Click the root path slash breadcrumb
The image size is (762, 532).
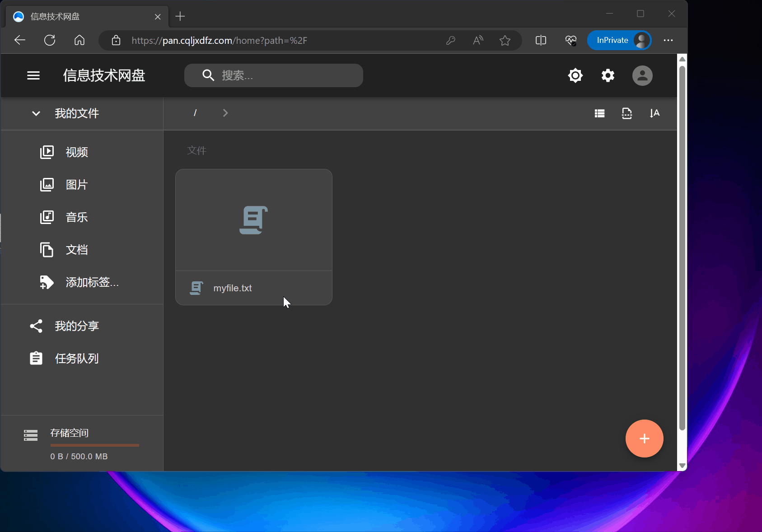(195, 113)
